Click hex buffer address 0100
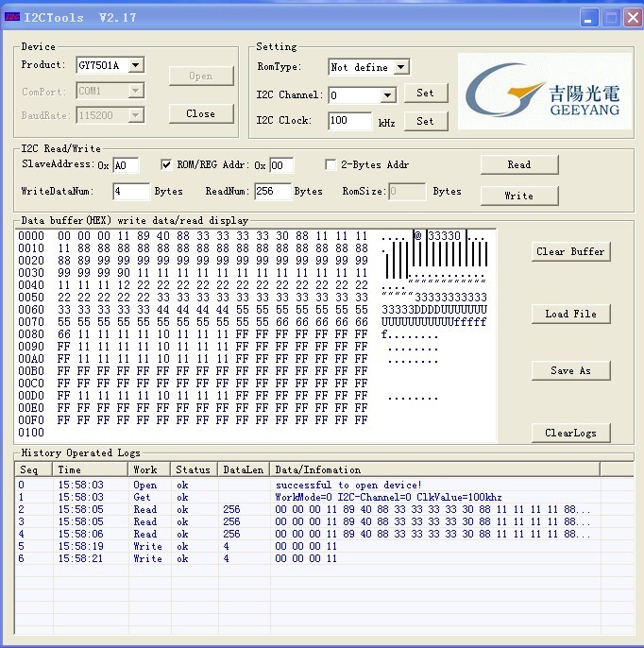 tap(31, 433)
